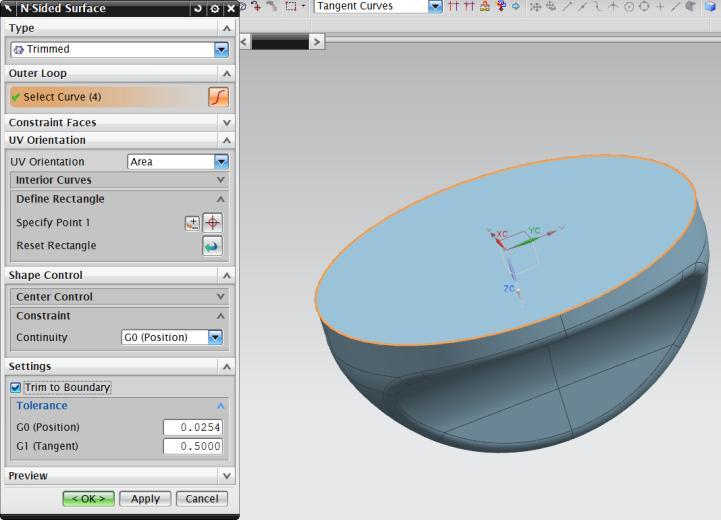Click the G0 (Position) tolerance field
721x520 pixels.
pyautogui.click(x=193, y=427)
